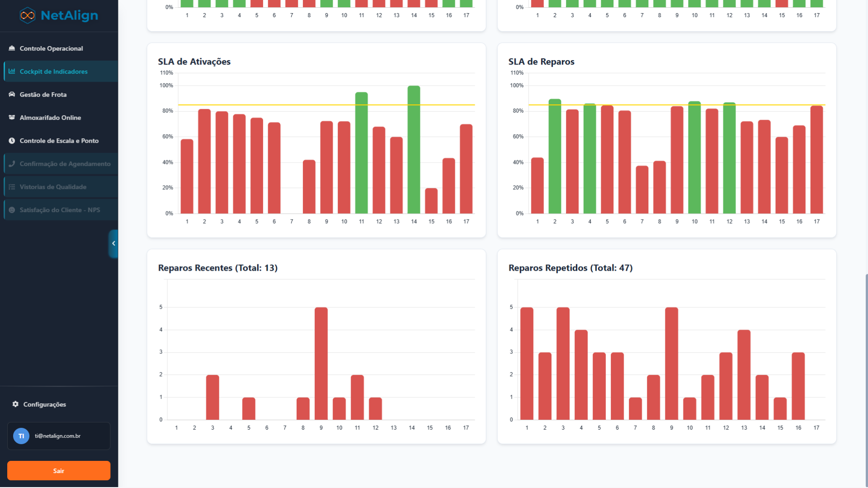The height and width of the screenshot is (488, 868).
Task: Click the Cockpit de Indicadores chart icon
Action: click(x=12, y=71)
